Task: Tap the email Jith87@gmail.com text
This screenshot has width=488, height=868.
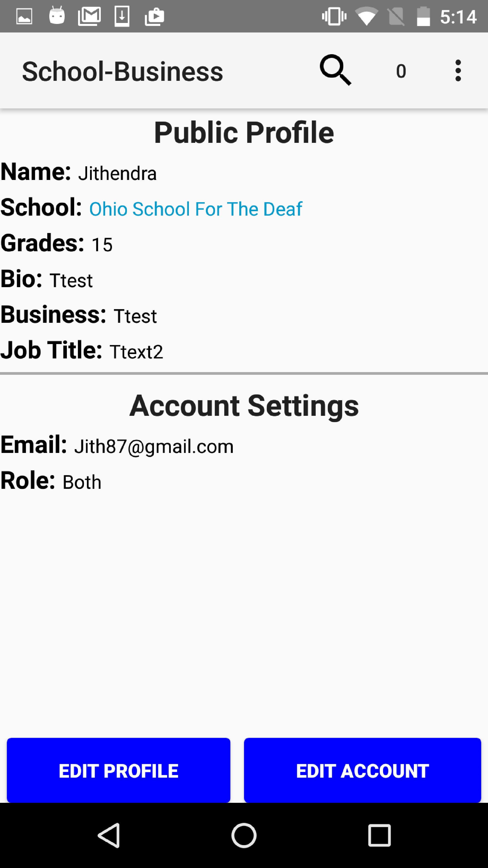Action: (153, 447)
